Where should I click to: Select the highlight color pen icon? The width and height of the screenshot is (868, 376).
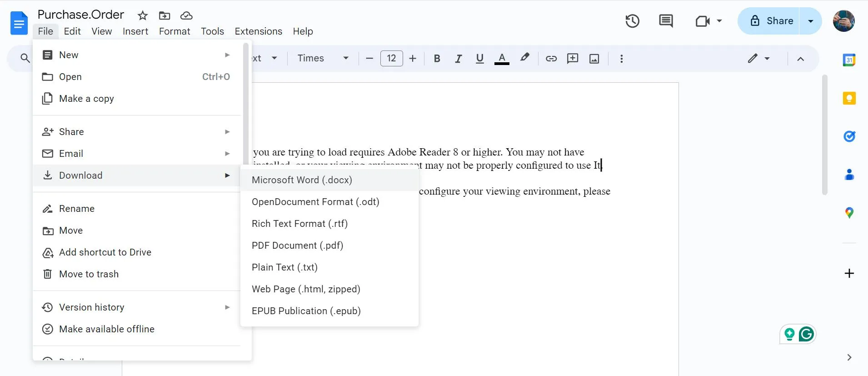(525, 58)
